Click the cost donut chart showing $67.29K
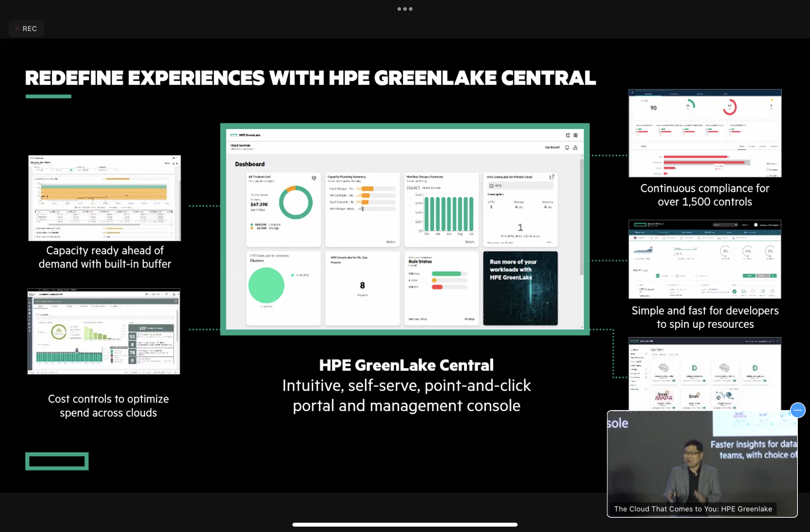Viewport: 810px width, 532px height. tap(296, 202)
